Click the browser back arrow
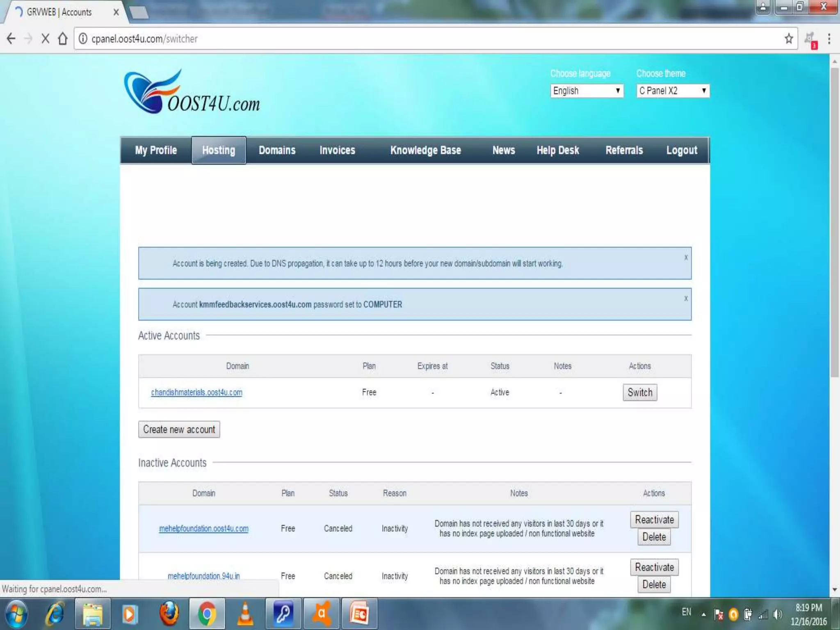 pyautogui.click(x=11, y=39)
